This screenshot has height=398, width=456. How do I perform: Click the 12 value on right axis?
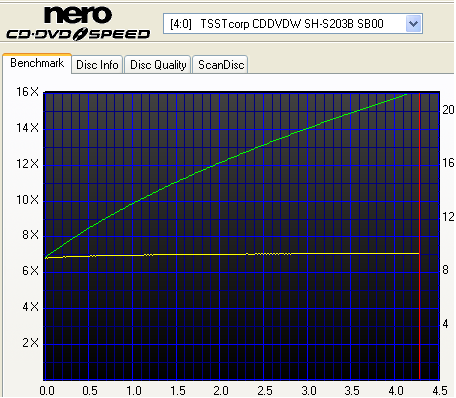click(x=448, y=217)
